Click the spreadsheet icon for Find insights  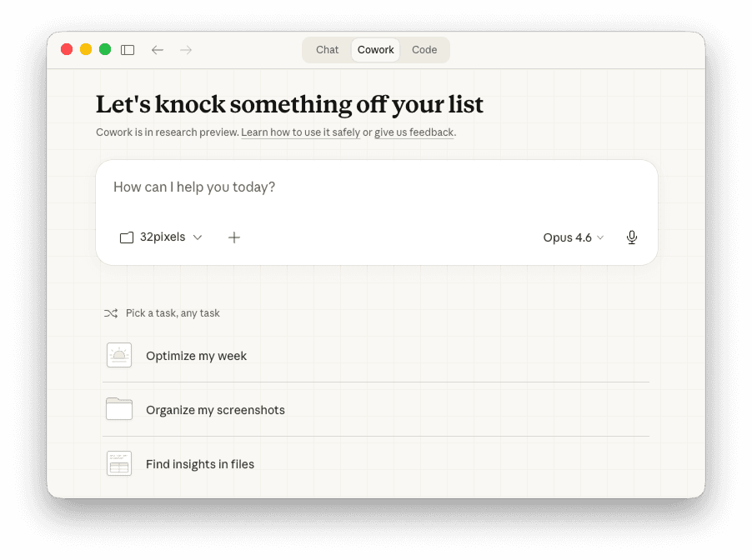tap(119, 463)
